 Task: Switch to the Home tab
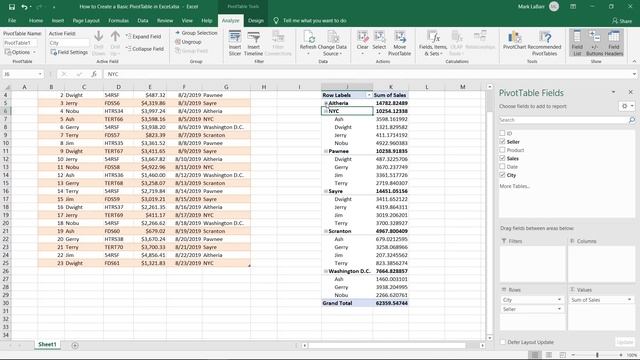pyautogui.click(x=36, y=20)
